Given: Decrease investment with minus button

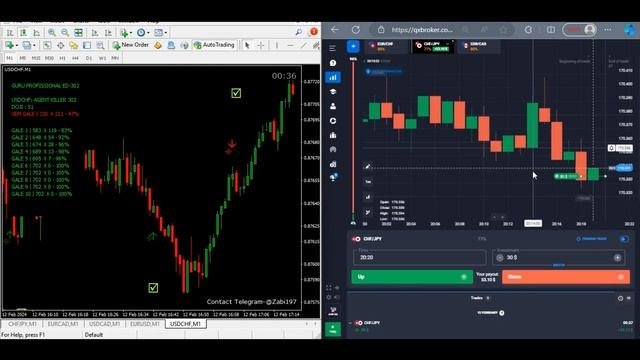Looking at the screenshot, I should click(500, 258).
